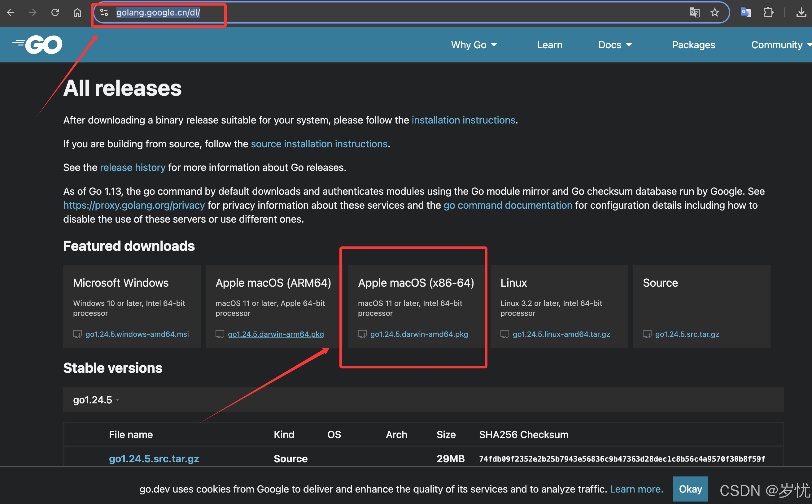The image size is (812, 504).
Task: Click download icon beside windows-amd64.msi
Action: (77, 334)
